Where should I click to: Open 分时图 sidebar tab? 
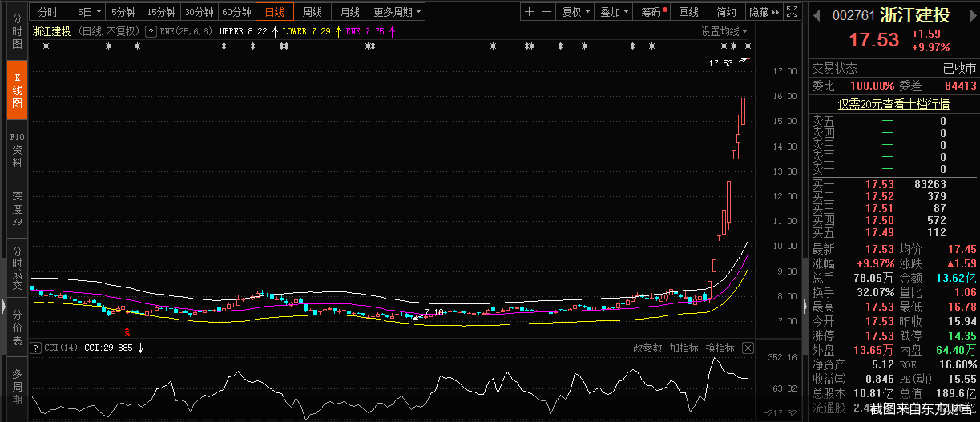(x=18, y=31)
